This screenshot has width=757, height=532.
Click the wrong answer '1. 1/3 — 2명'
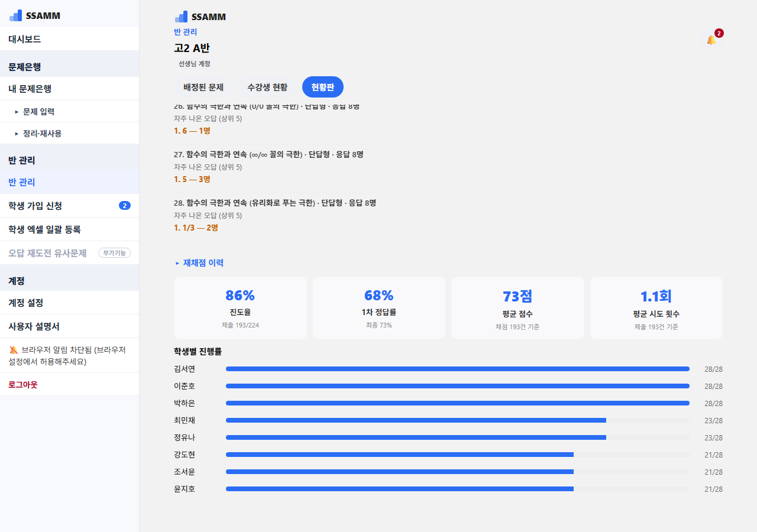coord(196,228)
